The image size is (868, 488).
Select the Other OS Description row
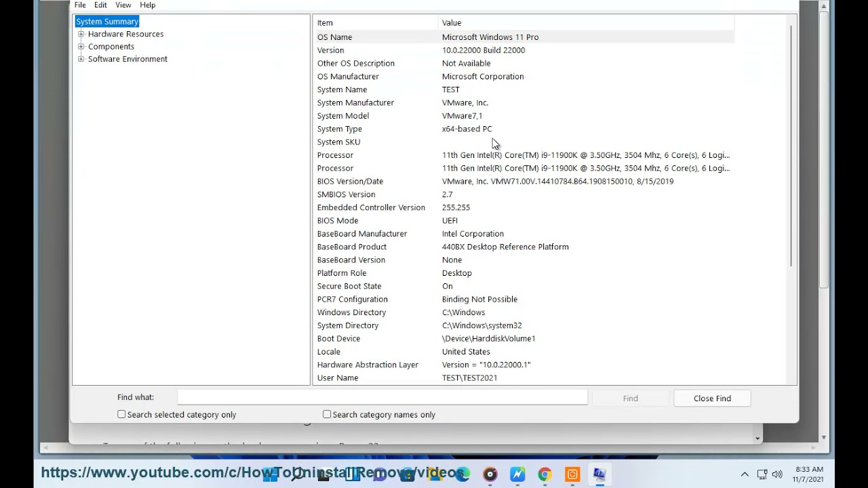coord(524,63)
